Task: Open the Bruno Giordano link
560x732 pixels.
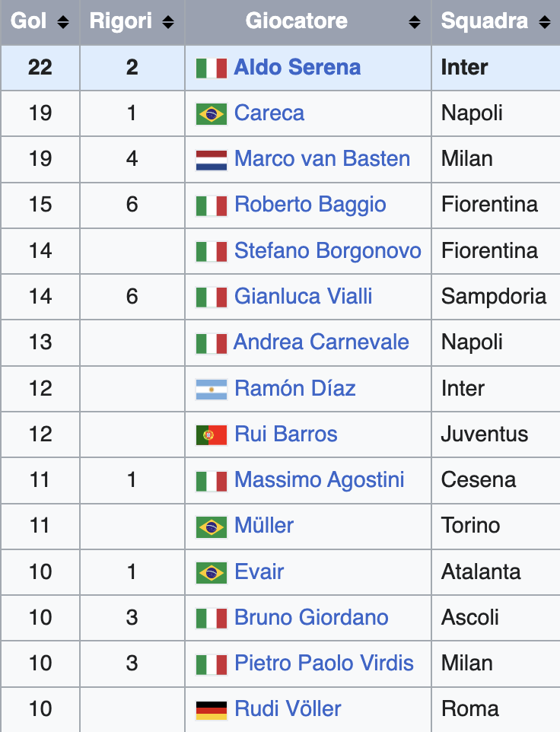Action: (x=311, y=618)
